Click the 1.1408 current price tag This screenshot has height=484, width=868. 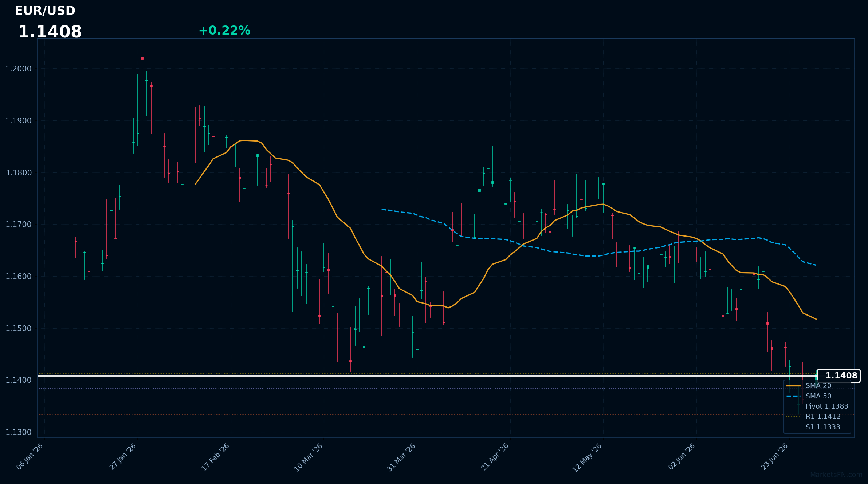pos(838,376)
